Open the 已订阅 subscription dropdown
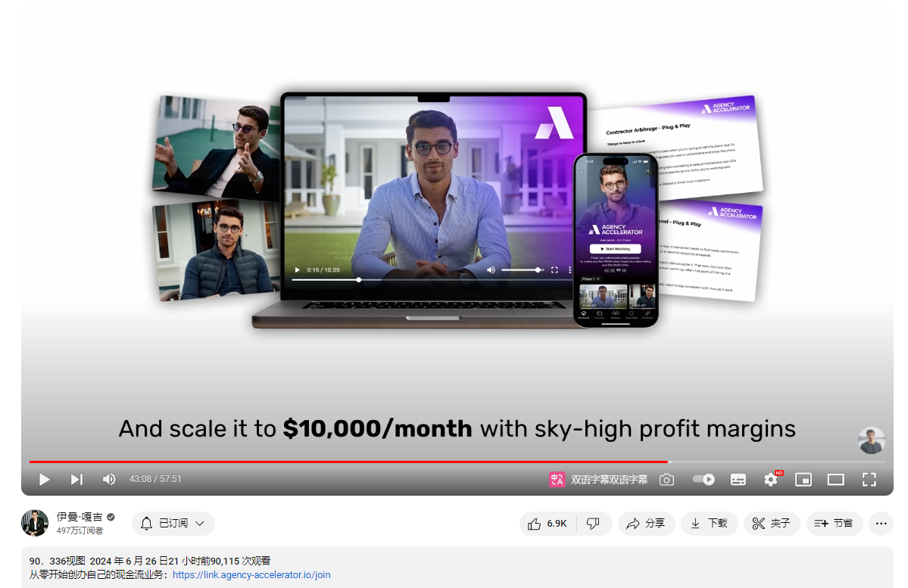The height and width of the screenshot is (588, 908). pyautogui.click(x=173, y=523)
